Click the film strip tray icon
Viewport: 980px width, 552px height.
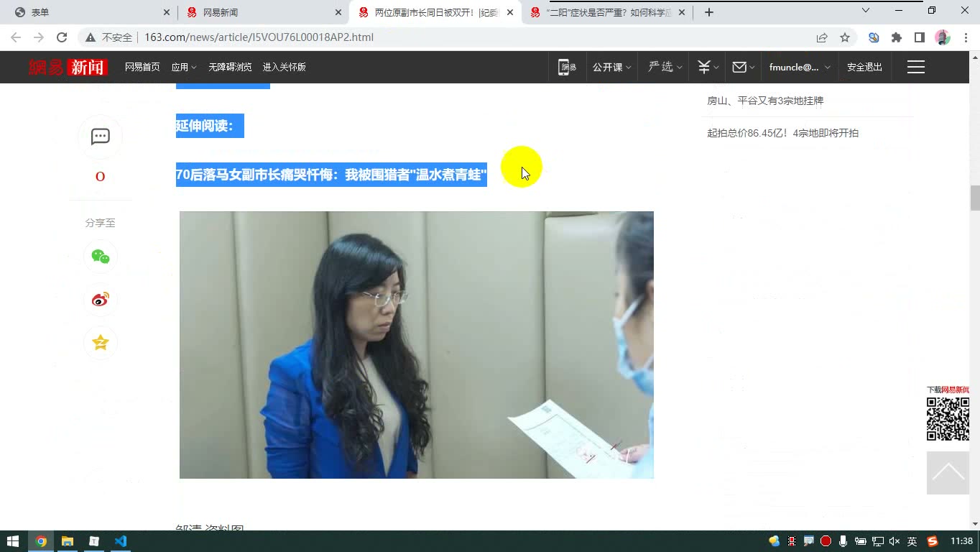pyautogui.click(x=792, y=541)
